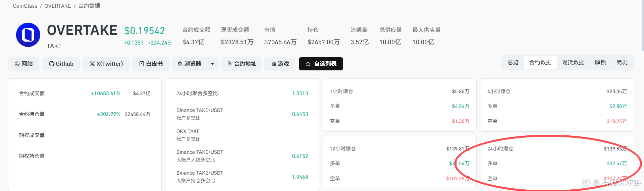
Task: Select the OKX TAKE 账户多空比 row
Action: click(242, 135)
